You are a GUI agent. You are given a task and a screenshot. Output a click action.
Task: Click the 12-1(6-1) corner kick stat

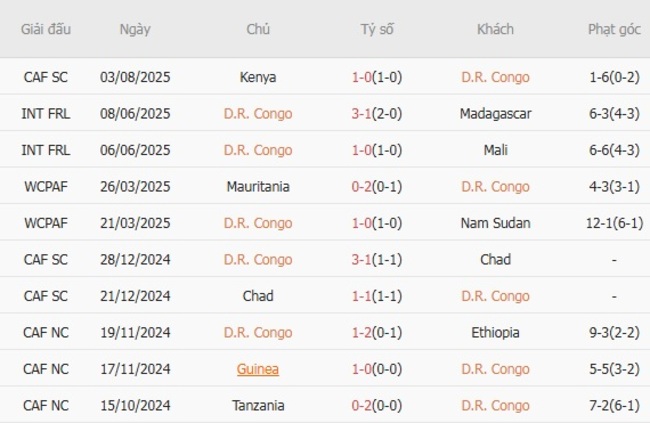coord(614,223)
